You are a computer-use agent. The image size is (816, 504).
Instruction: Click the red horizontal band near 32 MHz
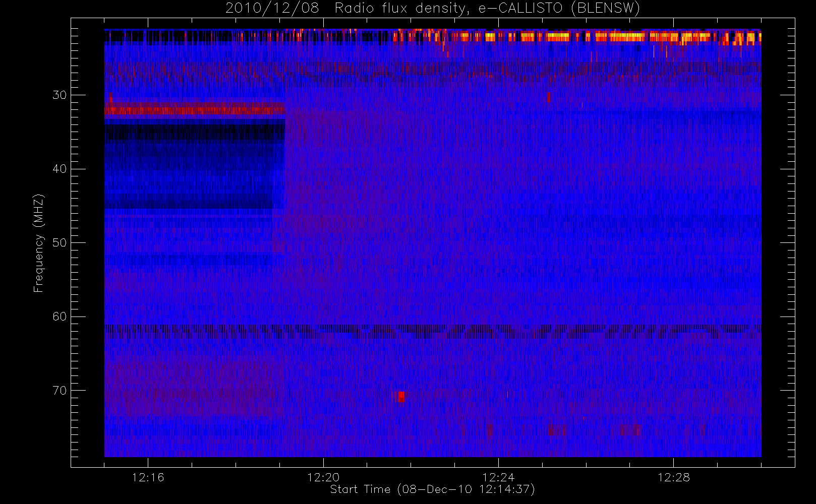point(195,109)
